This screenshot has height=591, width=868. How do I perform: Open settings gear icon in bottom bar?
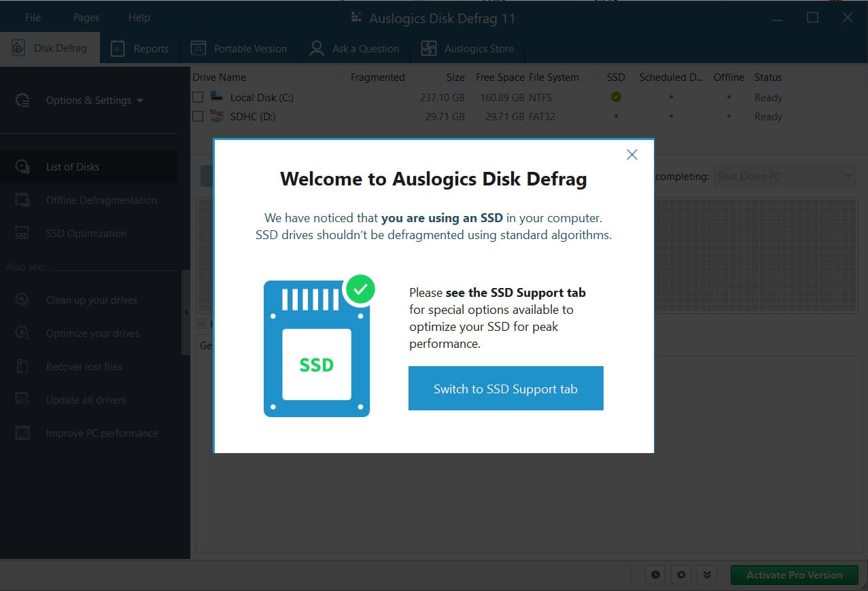click(x=681, y=575)
